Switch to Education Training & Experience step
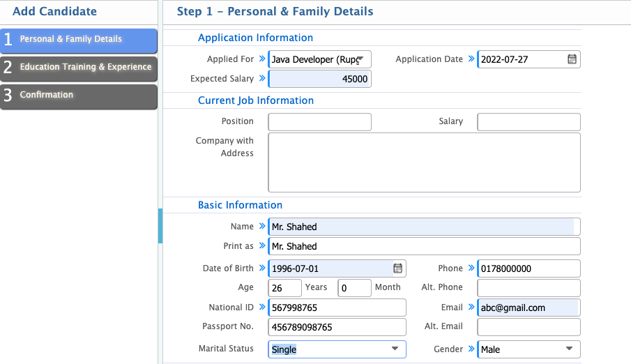Screen dimensions: 631x364 pyautogui.click(x=79, y=68)
